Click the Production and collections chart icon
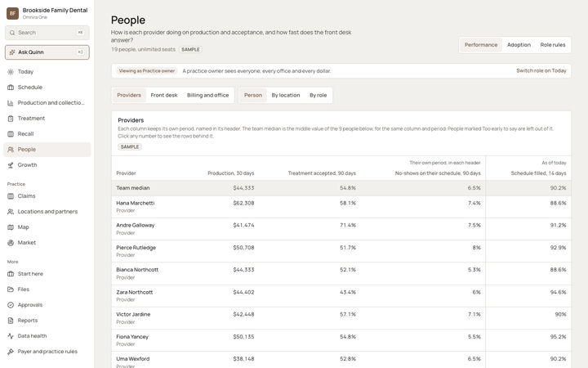588x368 pixels. [x=11, y=103]
